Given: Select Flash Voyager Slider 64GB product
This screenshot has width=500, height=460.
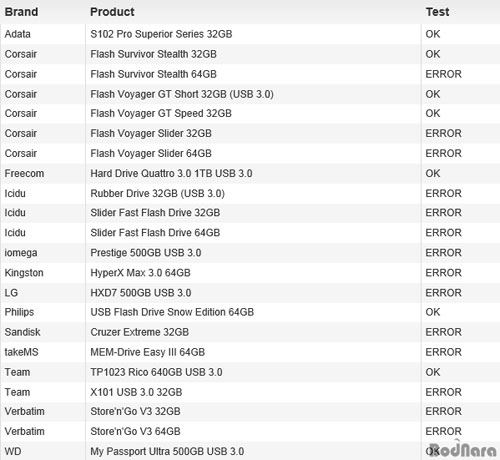Looking at the screenshot, I should tap(151, 153).
